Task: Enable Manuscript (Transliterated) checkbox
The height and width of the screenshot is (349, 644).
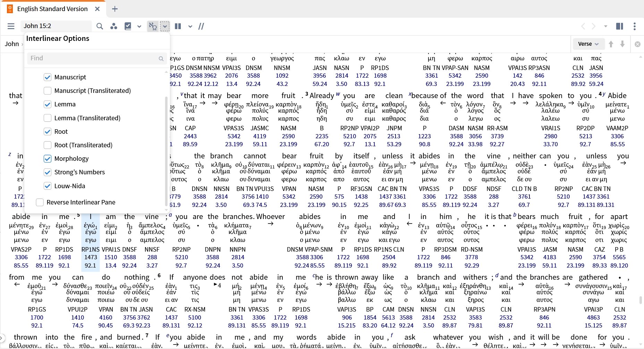Action: point(48,91)
